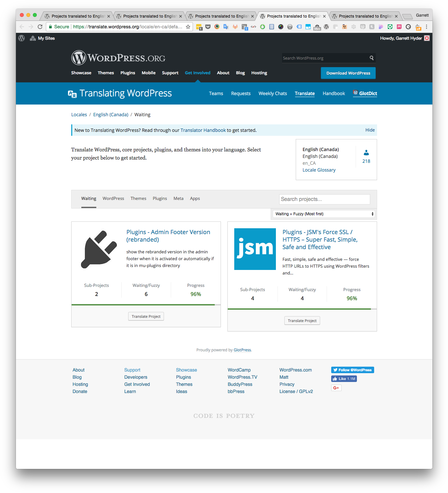Click Follow @WordPress Twitter button

tap(352, 370)
